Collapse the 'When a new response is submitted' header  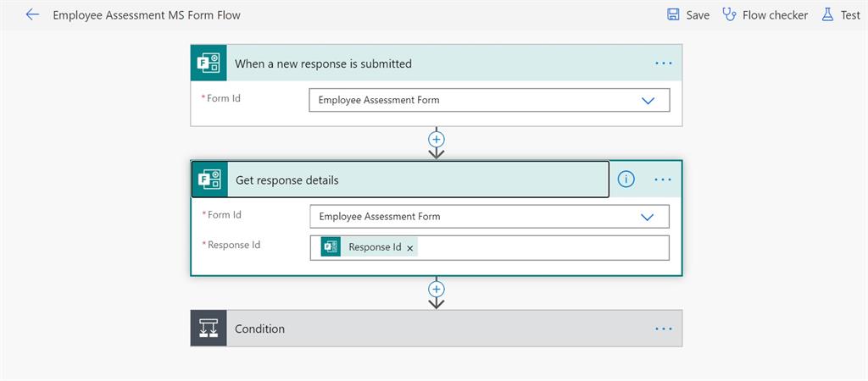tap(424, 63)
